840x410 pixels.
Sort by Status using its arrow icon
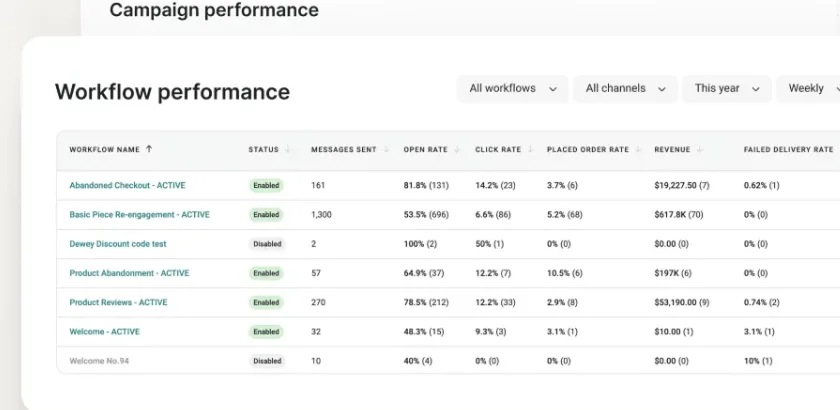click(x=288, y=150)
